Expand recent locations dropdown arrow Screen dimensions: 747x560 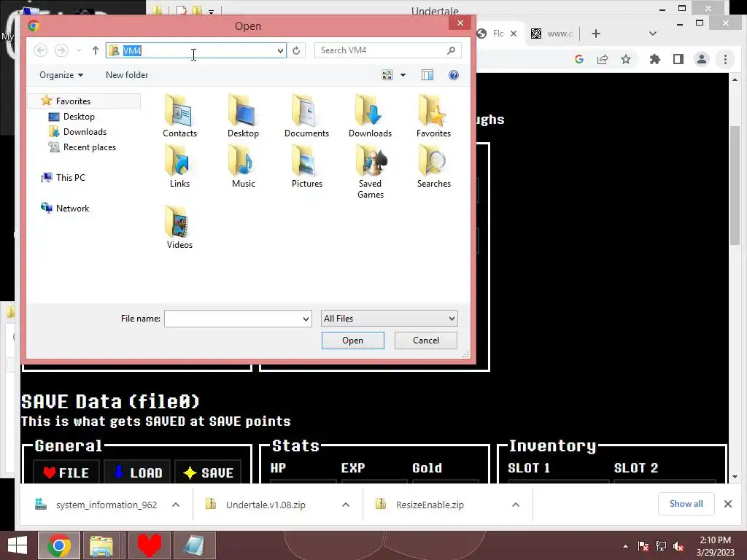tap(79, 50)
